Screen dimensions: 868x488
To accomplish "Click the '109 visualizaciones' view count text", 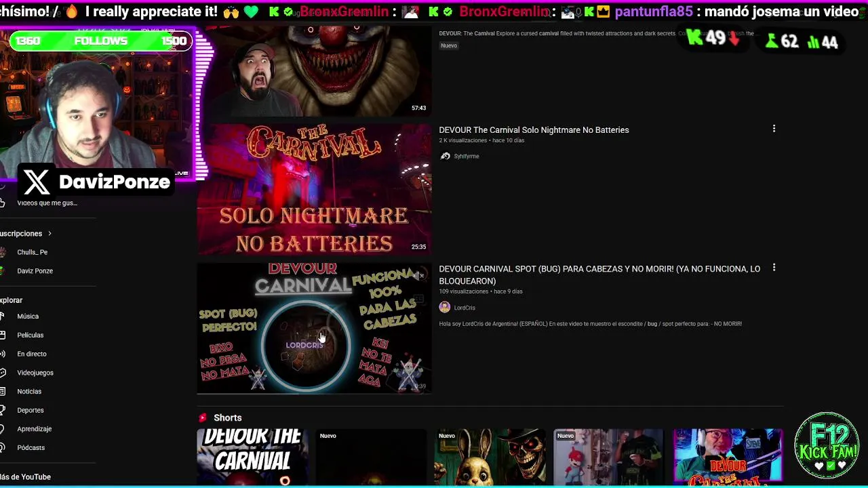I will (464, 291).
